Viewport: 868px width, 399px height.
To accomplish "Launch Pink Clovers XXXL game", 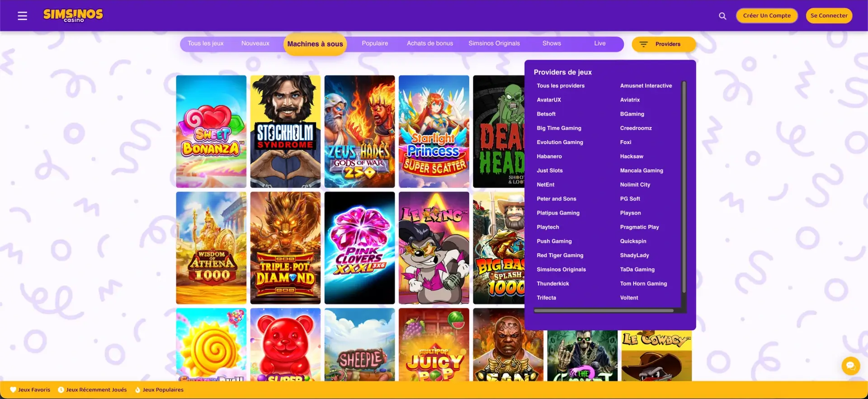I will [359, 248].
